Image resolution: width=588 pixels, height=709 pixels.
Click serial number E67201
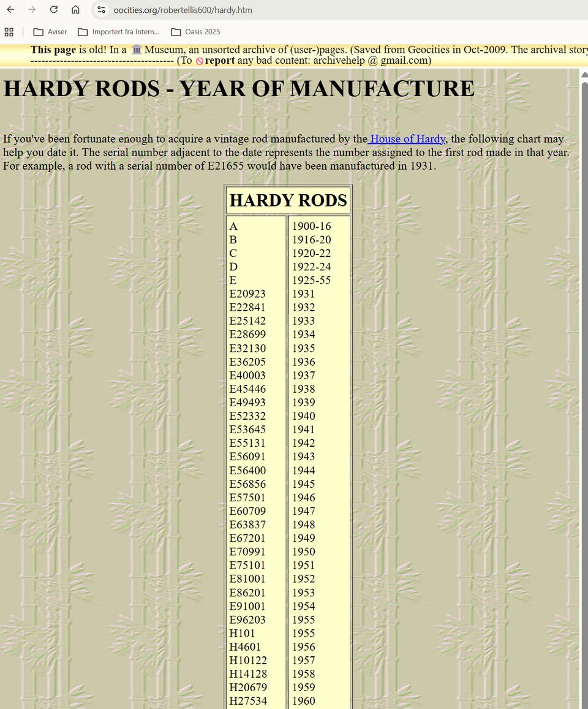[x=247, y=539]
